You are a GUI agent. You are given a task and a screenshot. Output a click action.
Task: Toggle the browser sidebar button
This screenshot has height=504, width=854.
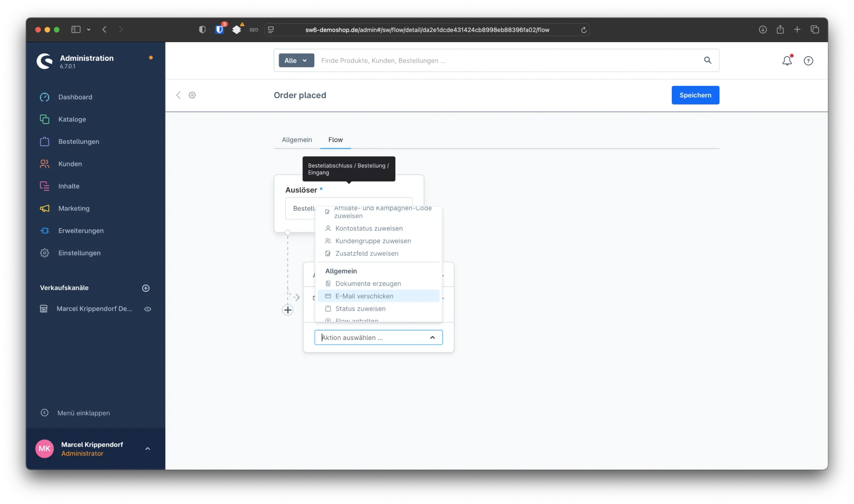[76, 30]
